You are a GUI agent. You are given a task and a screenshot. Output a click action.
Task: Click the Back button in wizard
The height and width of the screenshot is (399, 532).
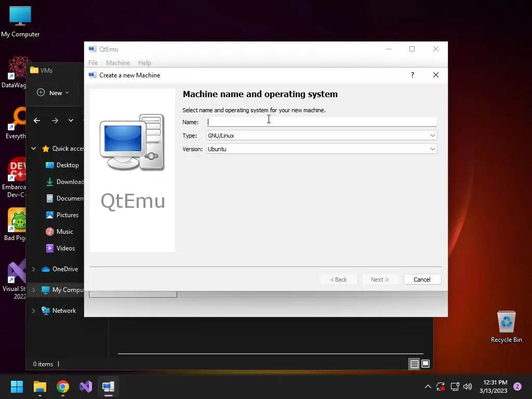coord(339,279)
